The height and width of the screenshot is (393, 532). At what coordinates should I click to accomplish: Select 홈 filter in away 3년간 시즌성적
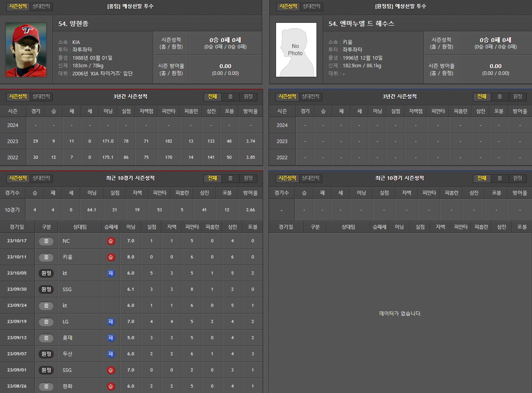pyautogui.click(x=500, y=97)
